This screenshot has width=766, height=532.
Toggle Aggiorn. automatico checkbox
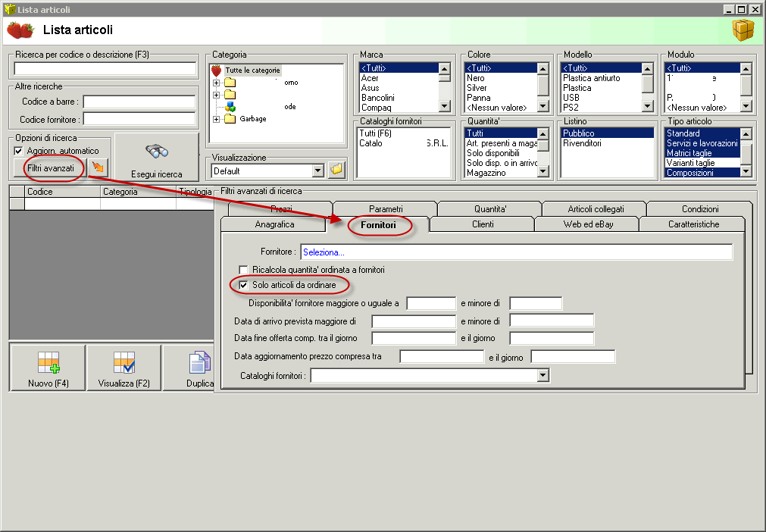[19, 151]
